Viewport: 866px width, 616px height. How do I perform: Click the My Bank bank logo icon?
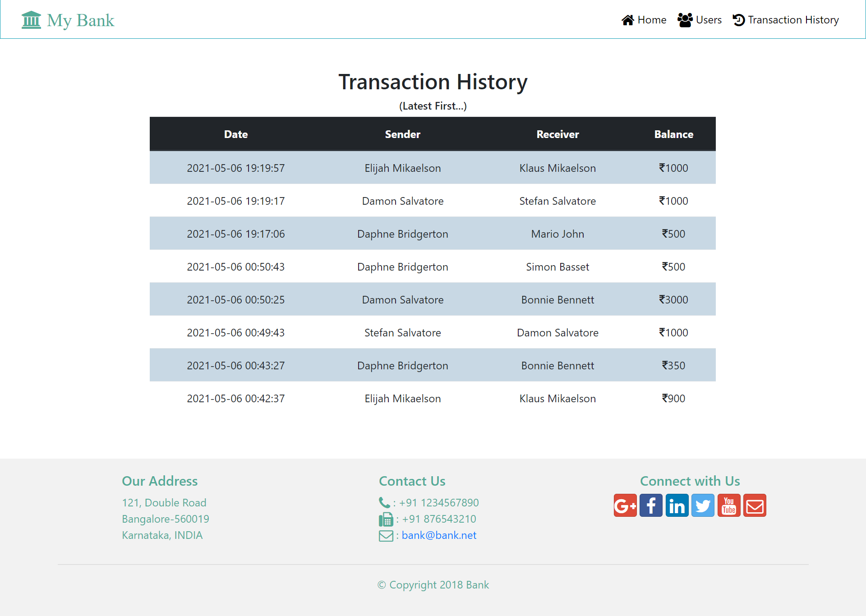[31, 19]
